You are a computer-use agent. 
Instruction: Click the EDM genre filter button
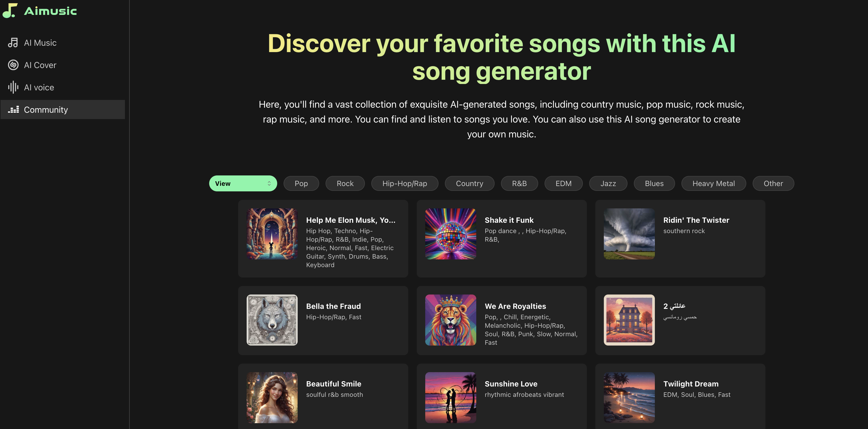click(x=563, y=183)
